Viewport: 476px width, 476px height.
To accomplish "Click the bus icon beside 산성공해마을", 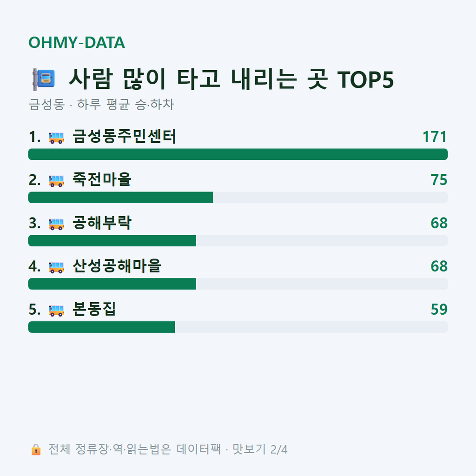I will [x=56, y=267].
